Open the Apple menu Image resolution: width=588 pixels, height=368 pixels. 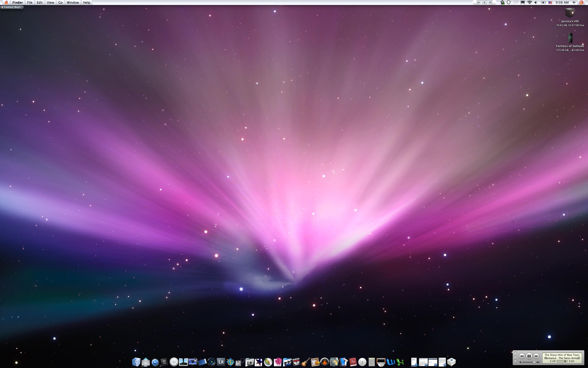coord(6,3)
